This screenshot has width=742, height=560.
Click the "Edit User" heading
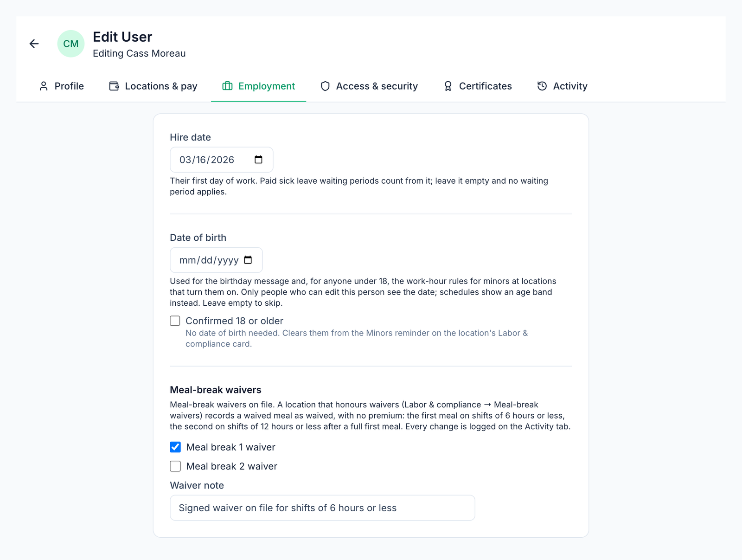[x=122, y=37]
